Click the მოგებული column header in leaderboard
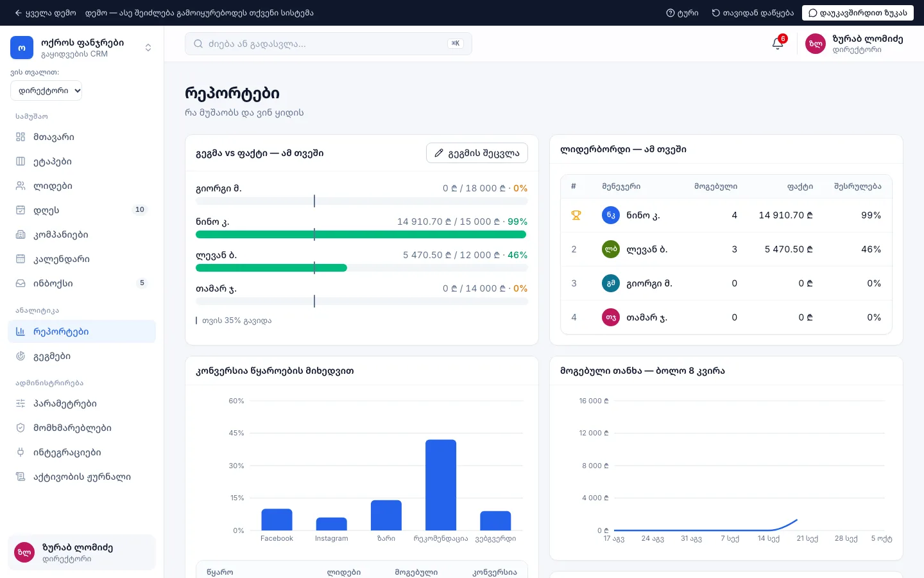Viewport: 924px width, 578px height. click(x=715, y=186)
